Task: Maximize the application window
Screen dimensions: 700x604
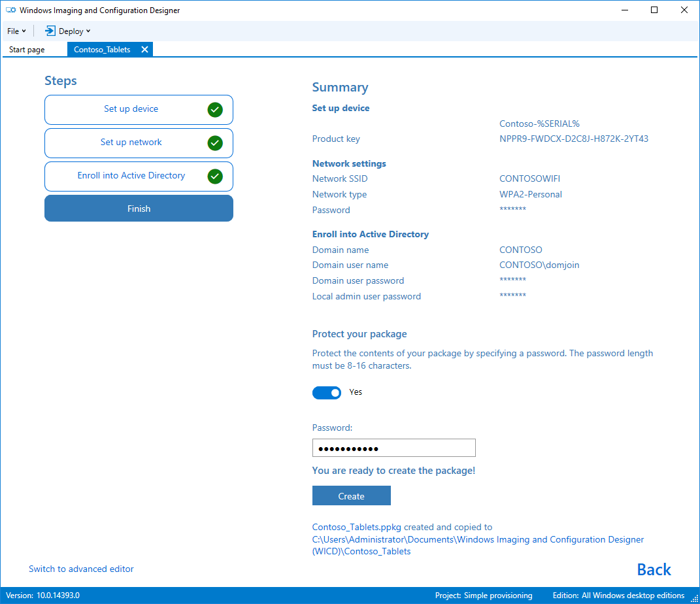Action: tap(654, 10)
